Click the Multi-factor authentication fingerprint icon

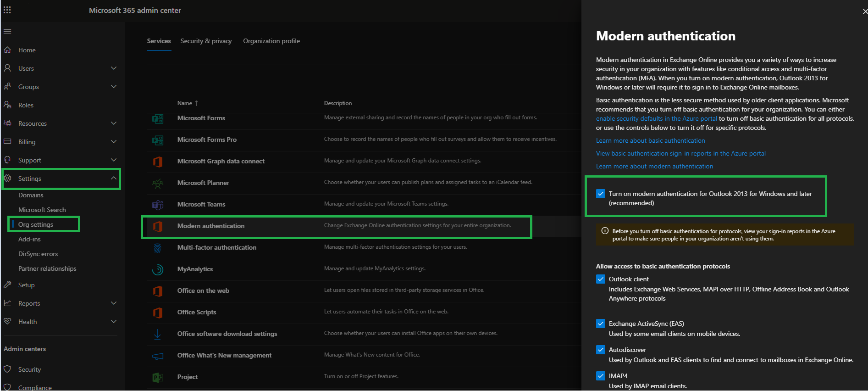click(158, 248)
